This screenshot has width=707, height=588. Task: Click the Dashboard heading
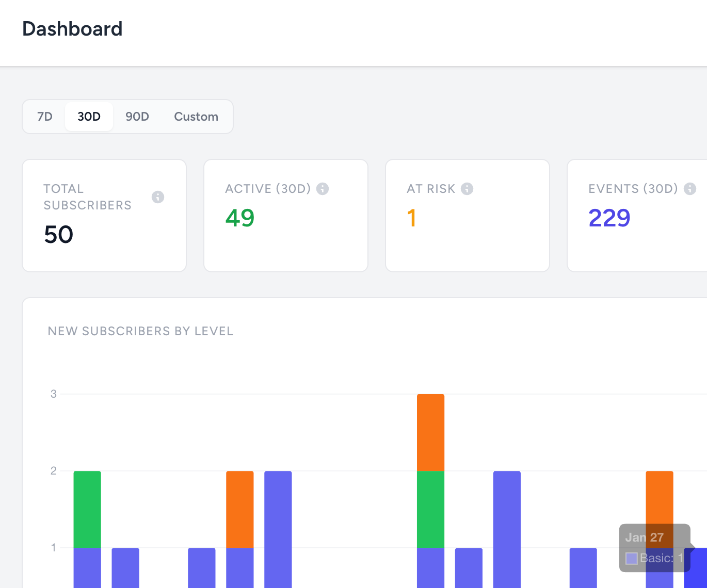(x=72, y=29)
